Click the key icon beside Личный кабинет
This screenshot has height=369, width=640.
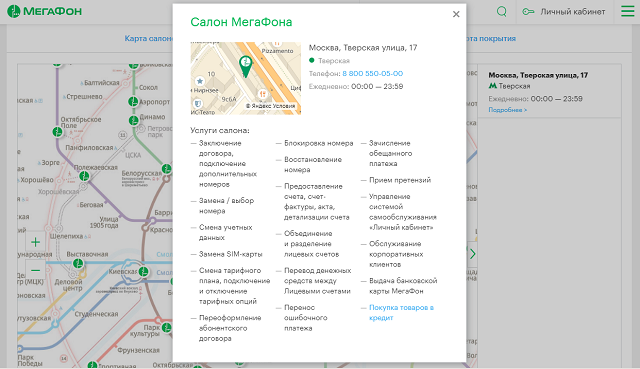[528, 11]
